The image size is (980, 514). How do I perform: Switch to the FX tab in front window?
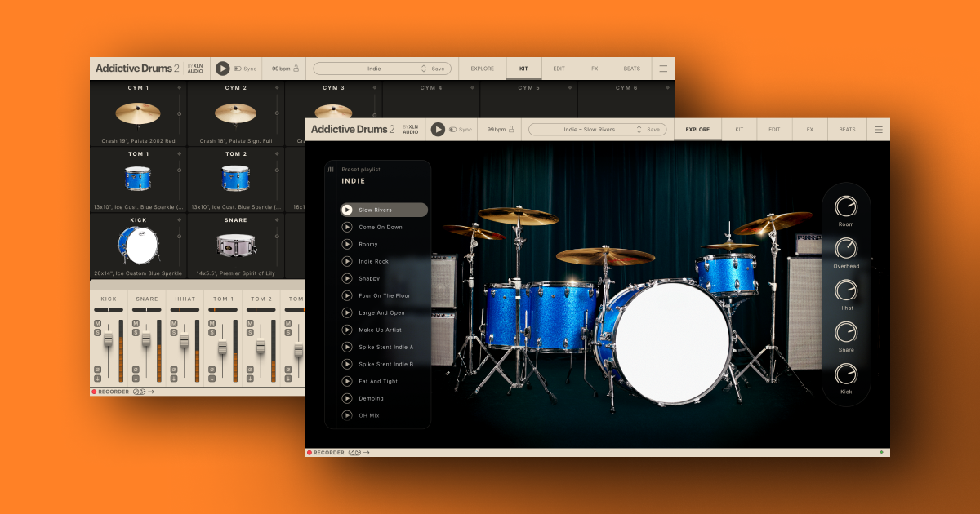(x=809, y=130)
